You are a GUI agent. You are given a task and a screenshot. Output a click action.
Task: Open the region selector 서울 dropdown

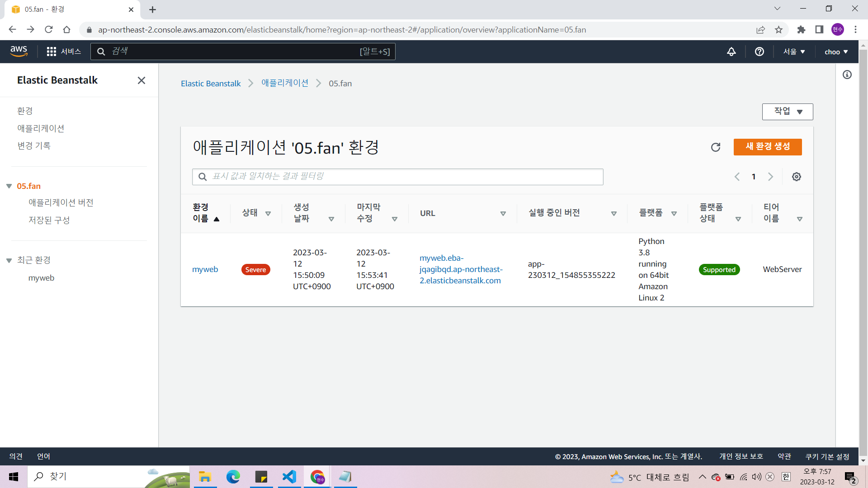click(794, 52)
